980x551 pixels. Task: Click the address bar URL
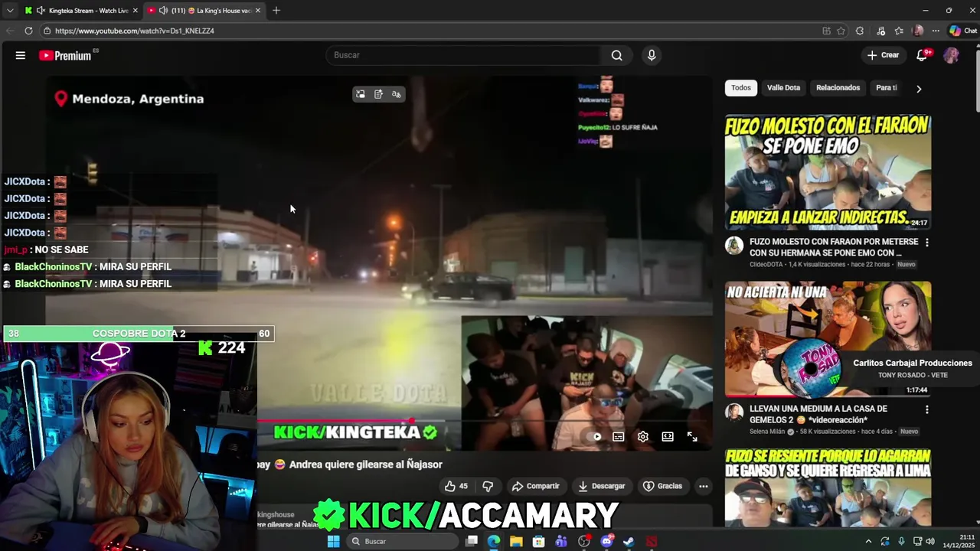coord(135,31)
